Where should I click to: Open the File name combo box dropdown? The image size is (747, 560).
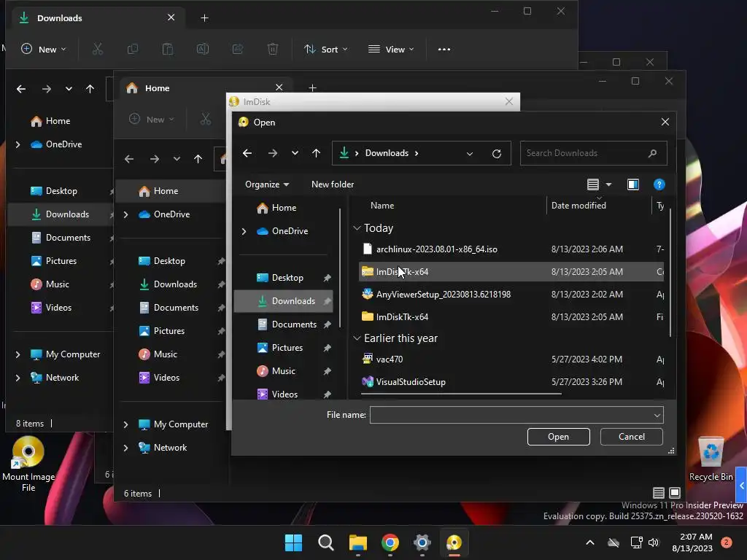tap(657, 415)
